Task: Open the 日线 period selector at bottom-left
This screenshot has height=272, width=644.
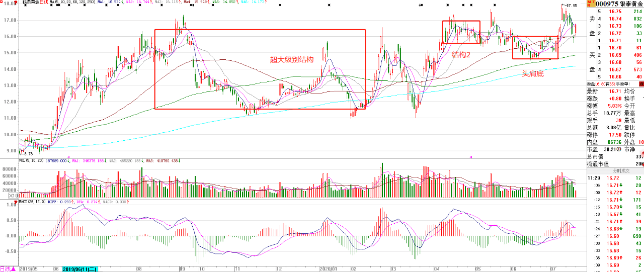Action: coord(8,268)
